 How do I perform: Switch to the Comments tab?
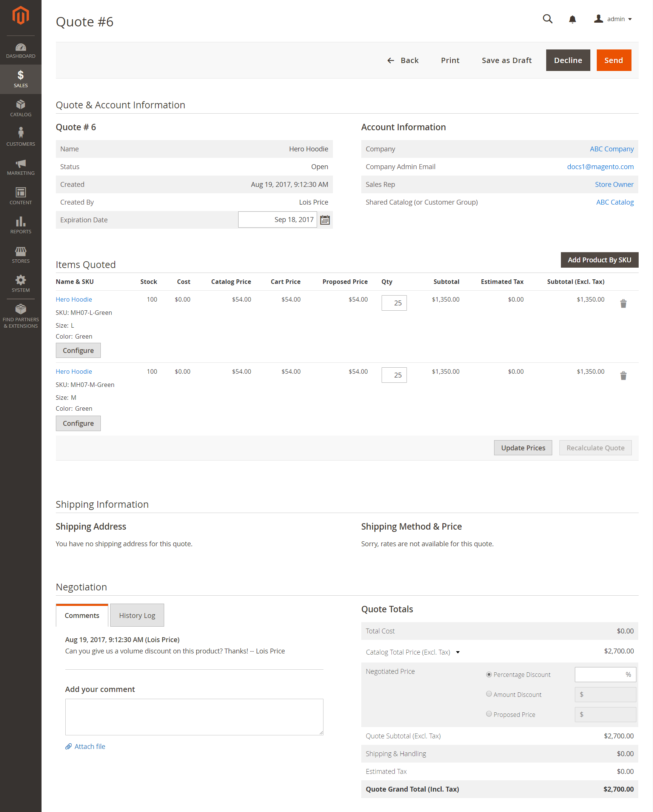82,615
